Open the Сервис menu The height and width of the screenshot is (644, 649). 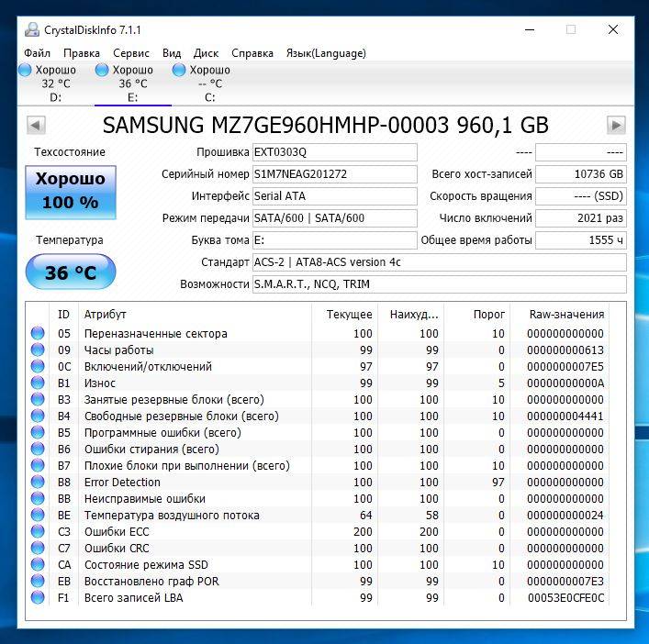(130, 53)
